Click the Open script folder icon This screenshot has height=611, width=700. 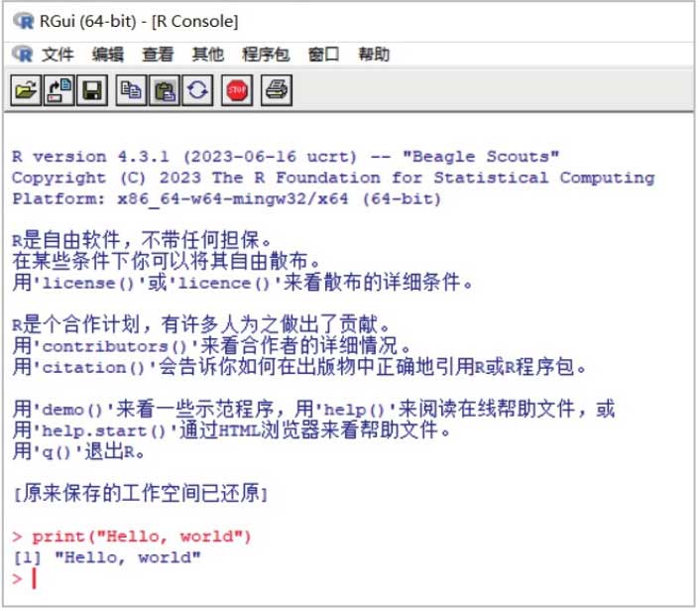point(26,90)
